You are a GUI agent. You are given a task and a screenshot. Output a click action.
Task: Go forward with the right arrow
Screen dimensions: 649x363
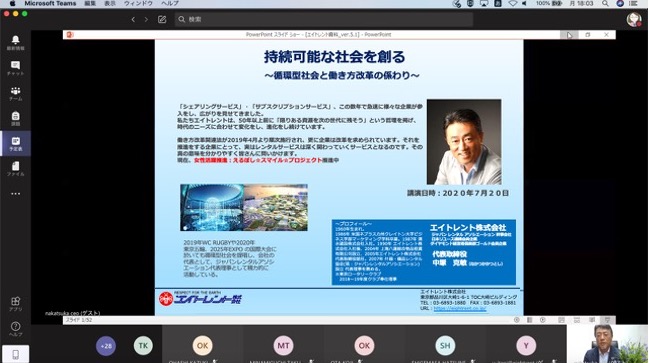pyautogui.click(x=146, y=19)
